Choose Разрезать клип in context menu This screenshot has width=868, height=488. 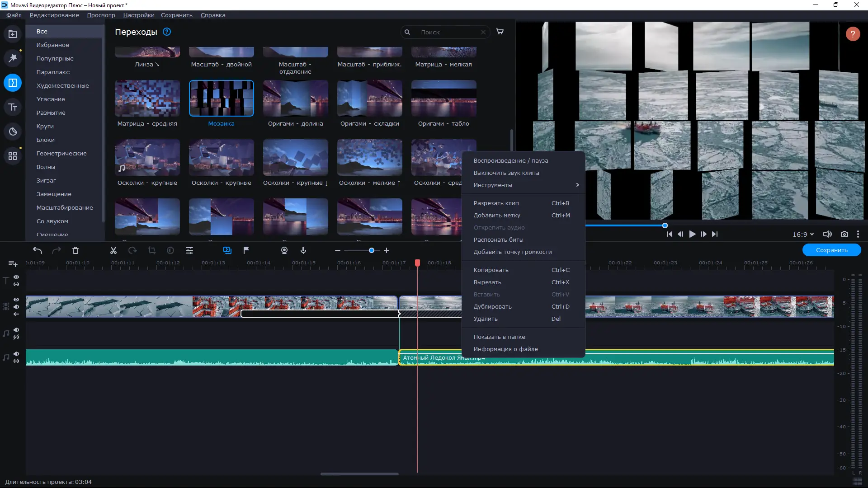pos(496,203)
